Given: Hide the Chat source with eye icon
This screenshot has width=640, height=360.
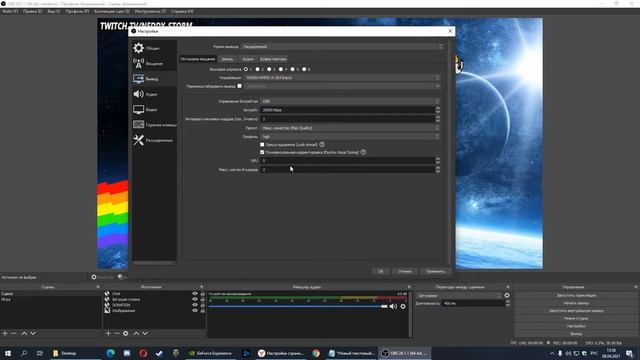Looking at the screenshot, I should tap(195, 293).
